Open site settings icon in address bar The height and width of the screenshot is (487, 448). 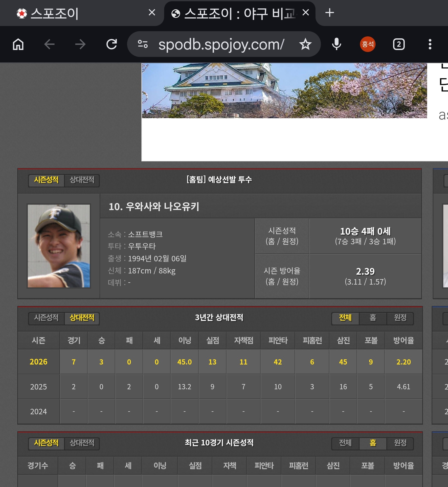pos(143,44)
